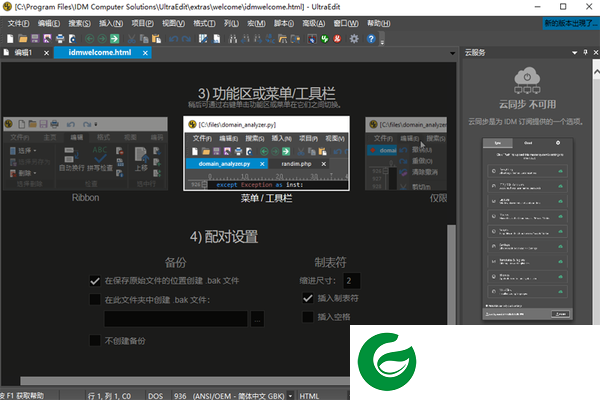Click the red round toolbar icon
Image resolution: width=600 pixels, height=400 pixels.
tap(337, 39)
